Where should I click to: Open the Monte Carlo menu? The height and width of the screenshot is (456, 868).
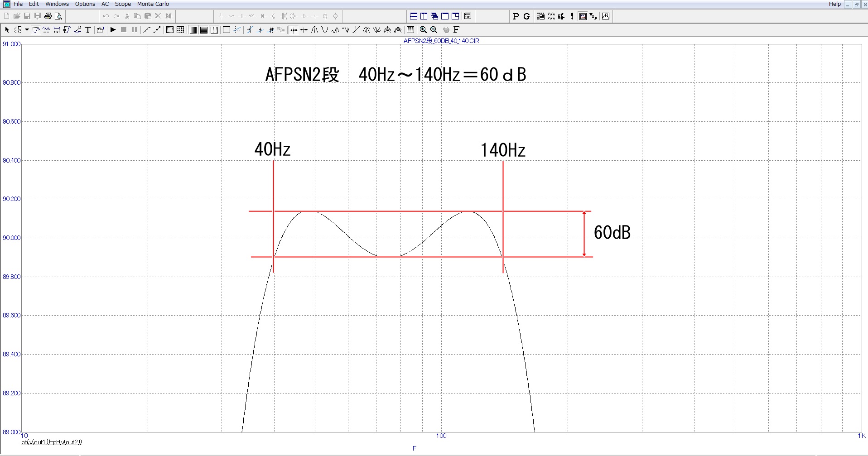(153, 4)
